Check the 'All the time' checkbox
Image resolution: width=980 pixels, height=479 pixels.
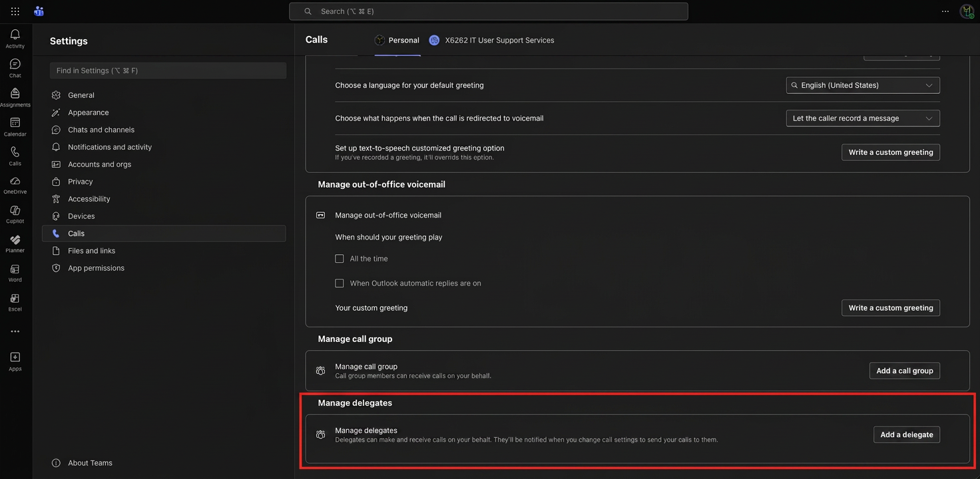click(x=340, y=259)
